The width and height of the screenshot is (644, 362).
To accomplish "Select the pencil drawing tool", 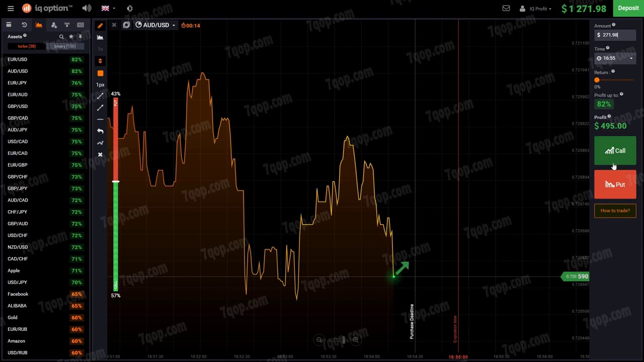I will tap(100, 25).
